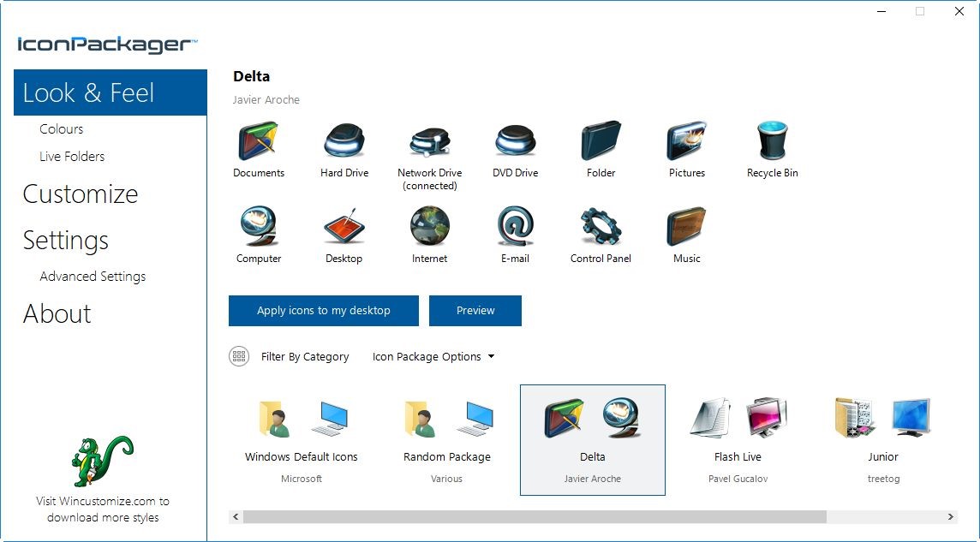Viewport: 980px width, 542px height.
Task: Click the E-mail @ icon
Action: coord(515,226)
